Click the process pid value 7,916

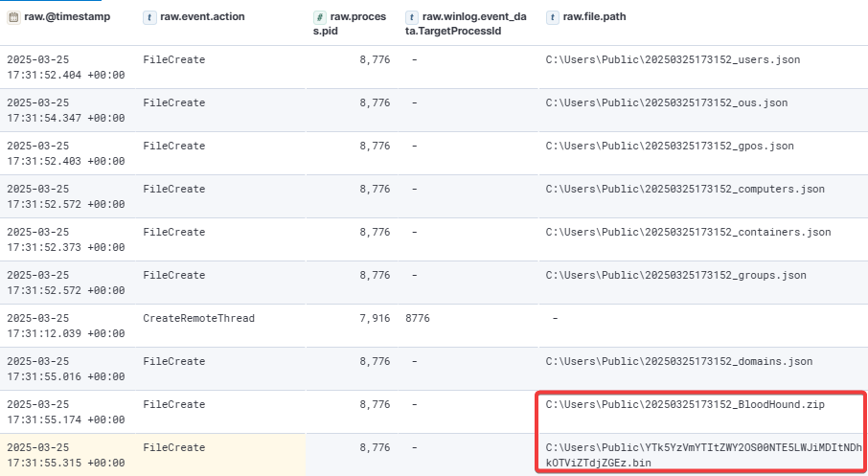point(375,318)
